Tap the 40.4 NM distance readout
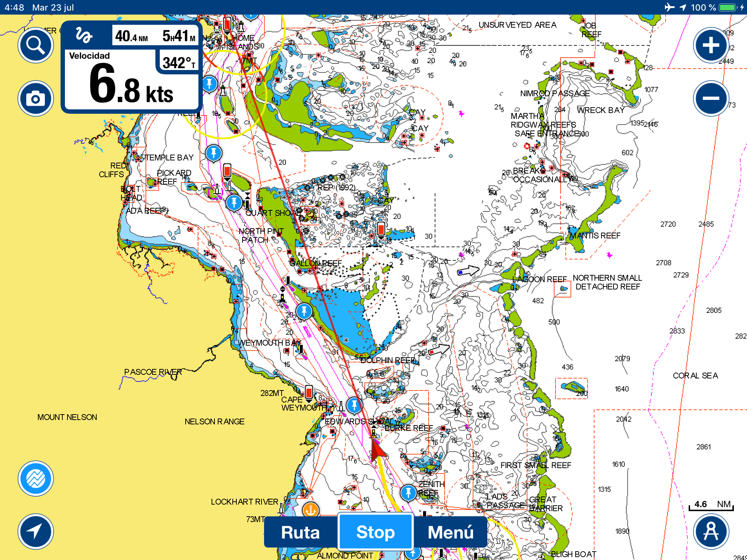This screenshot has height=560, width=747. [x=132, y=36]
